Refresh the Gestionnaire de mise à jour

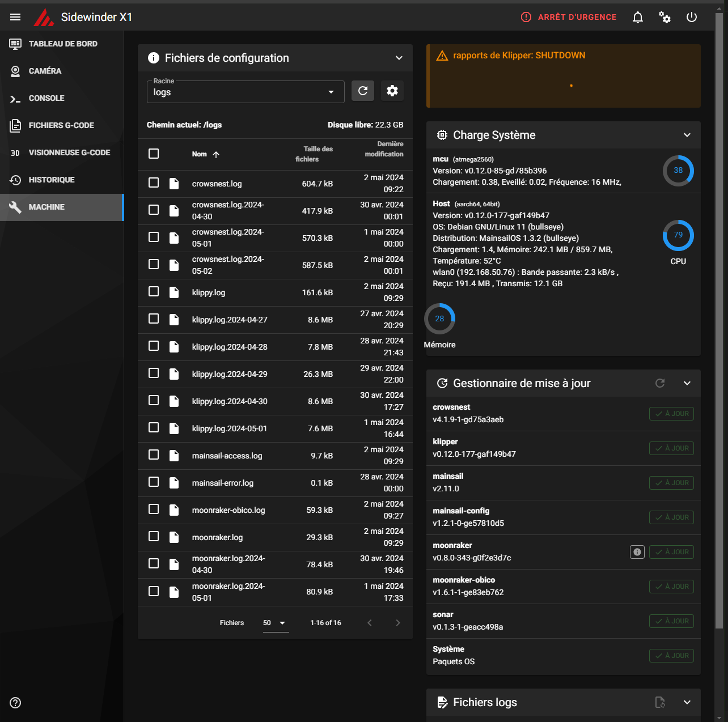click(x=660, y=383)
